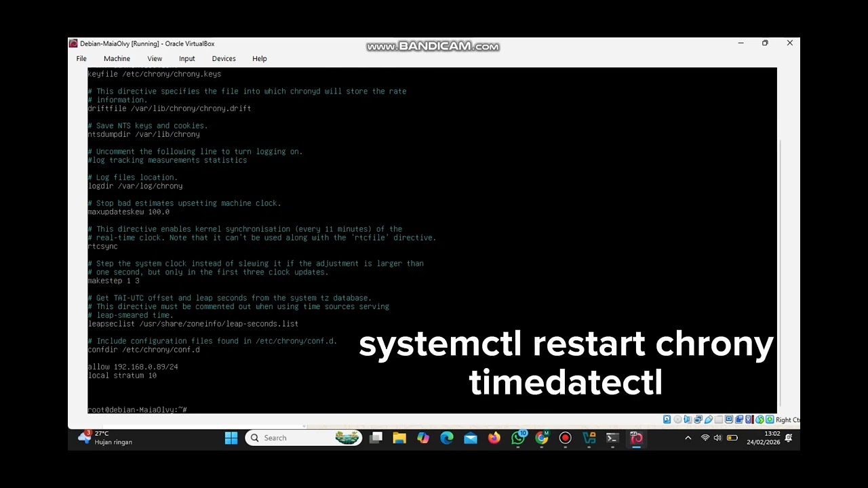Open Firefox from the taskbar
This screenshot has height=488, width=868.
(x=494, y=438)
